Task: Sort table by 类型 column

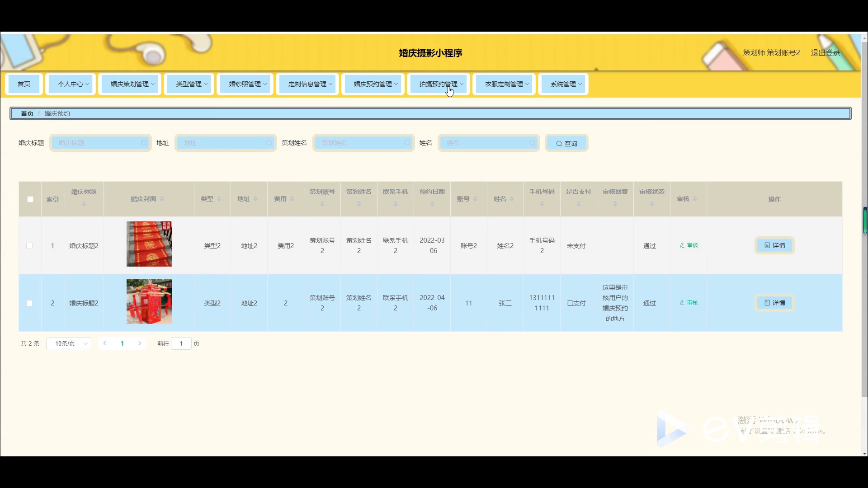Action: click(x=219, y=199)
